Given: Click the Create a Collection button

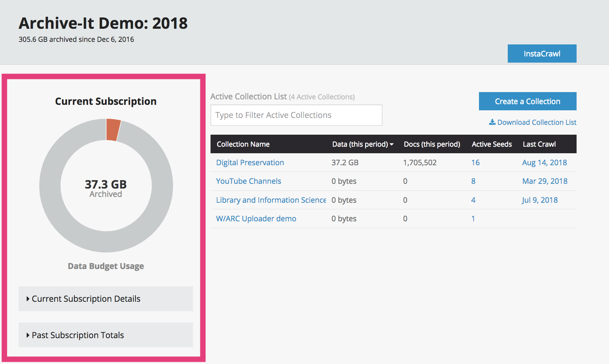Looking at the screenshot, I should point(527,101).
